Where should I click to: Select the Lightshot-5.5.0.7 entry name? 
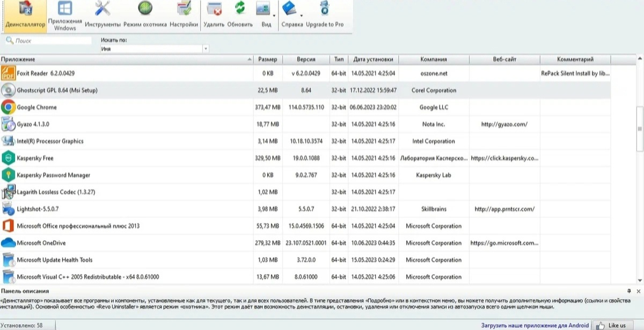[x=38, y=209]
